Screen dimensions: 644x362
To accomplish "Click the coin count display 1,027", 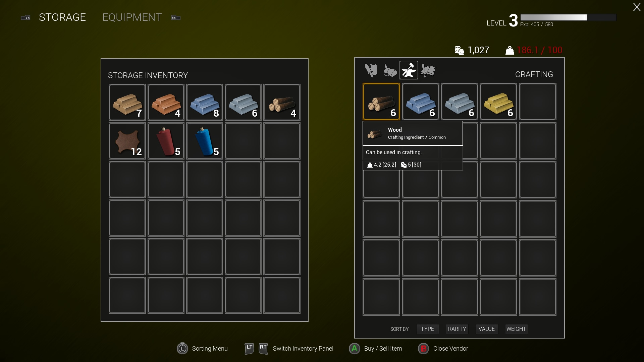I will (x=472, y=50).
